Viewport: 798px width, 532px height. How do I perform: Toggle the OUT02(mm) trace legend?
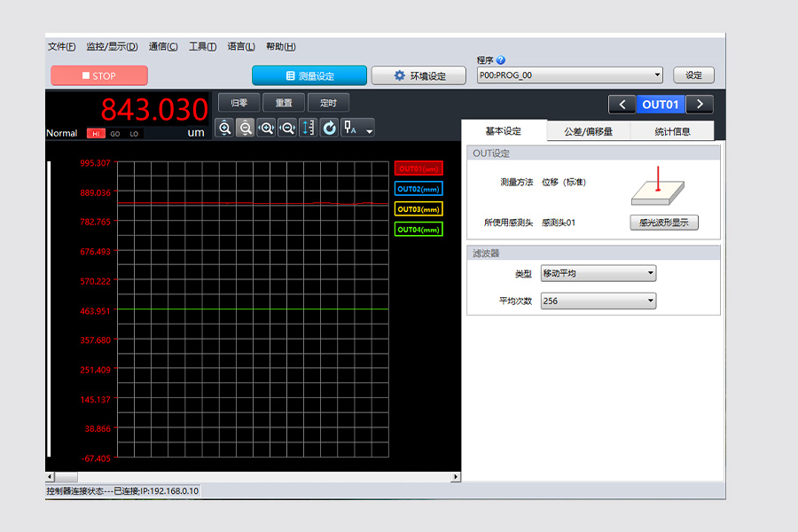419,189
